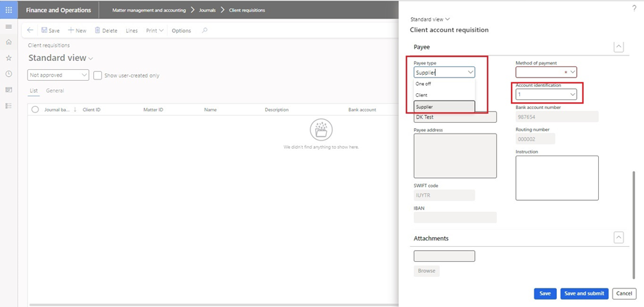Image resolution: width=644 pixels, height=307 pixels.
Task: Open the app launcher waffle icon
Action: 9,10
